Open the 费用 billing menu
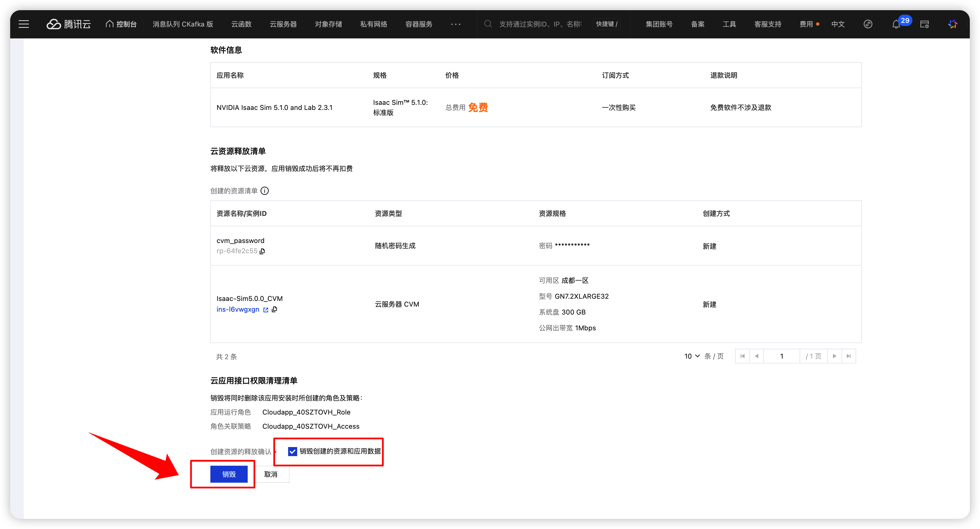The height and width of the screenshot is (529, 980). 806,24
